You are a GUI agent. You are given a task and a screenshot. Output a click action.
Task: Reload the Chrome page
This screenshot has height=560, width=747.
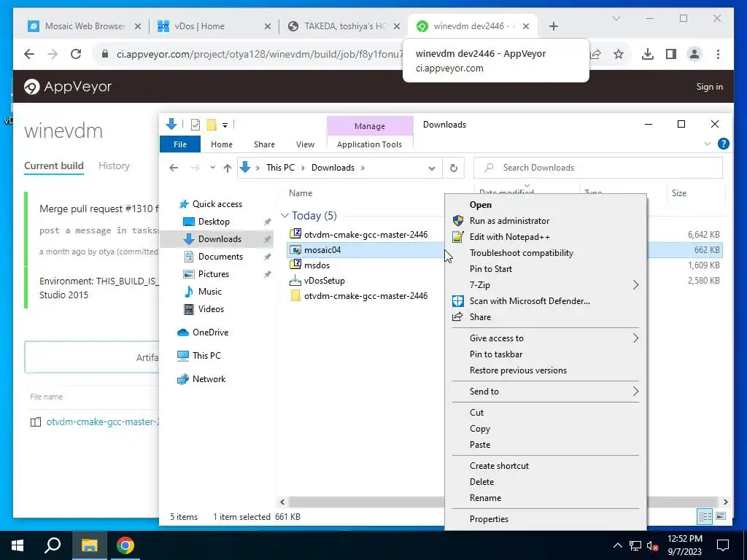click(x=76, y=54)
